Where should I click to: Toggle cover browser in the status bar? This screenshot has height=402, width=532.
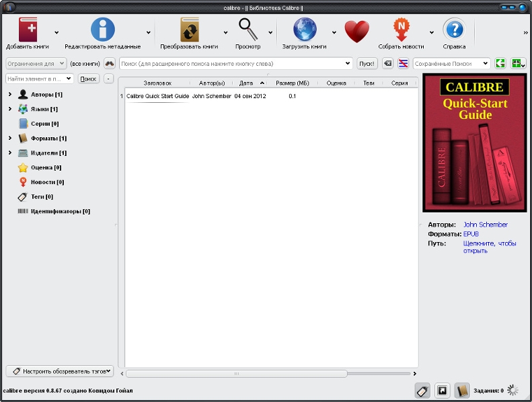click(x=442, y=391)
